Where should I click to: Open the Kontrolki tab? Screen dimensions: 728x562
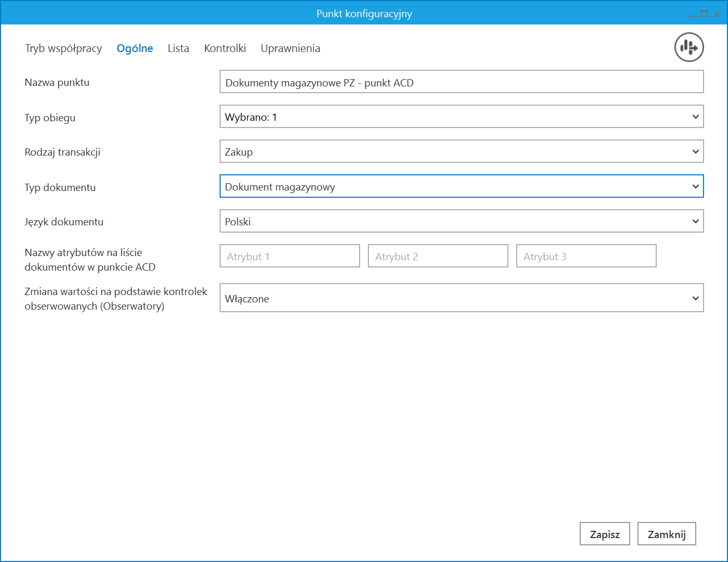pyautogui.click(x=225, y=48)
